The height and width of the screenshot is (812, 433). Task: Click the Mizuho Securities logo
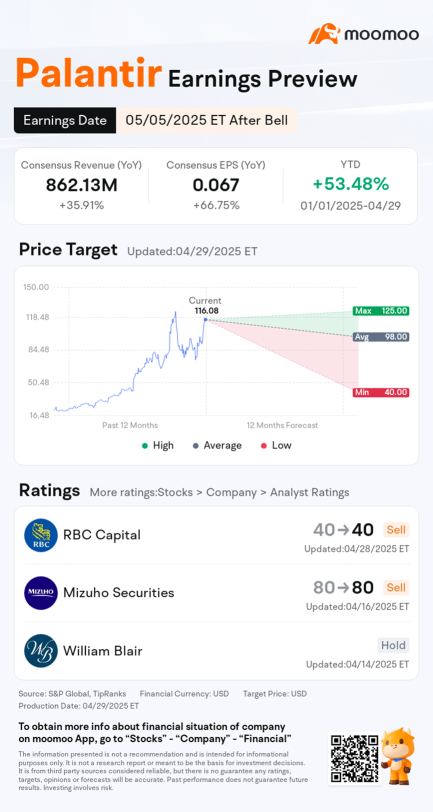[41, 592]
